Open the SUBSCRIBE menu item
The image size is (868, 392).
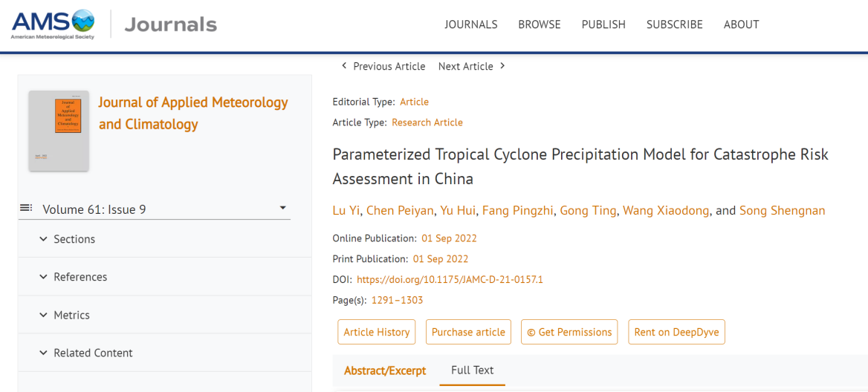tap(674, 24)
